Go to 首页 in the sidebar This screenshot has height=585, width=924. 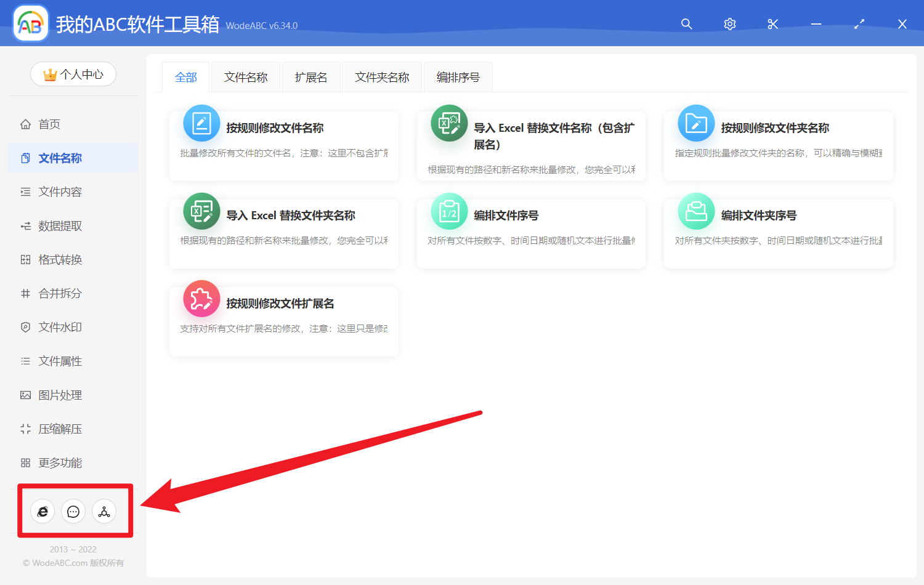point(49,124)
